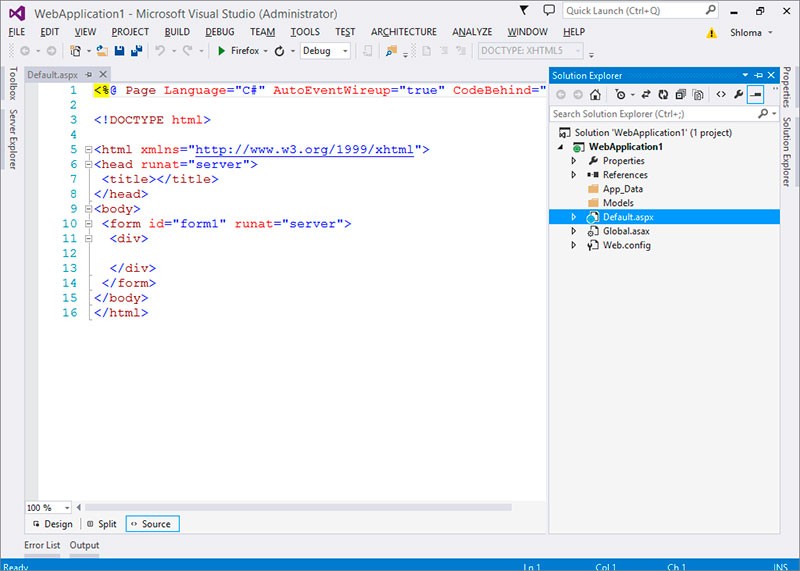800x571 pixels.
Task: Click the Pending Changes Filter clock icon
Action: (x=620, y=94)
